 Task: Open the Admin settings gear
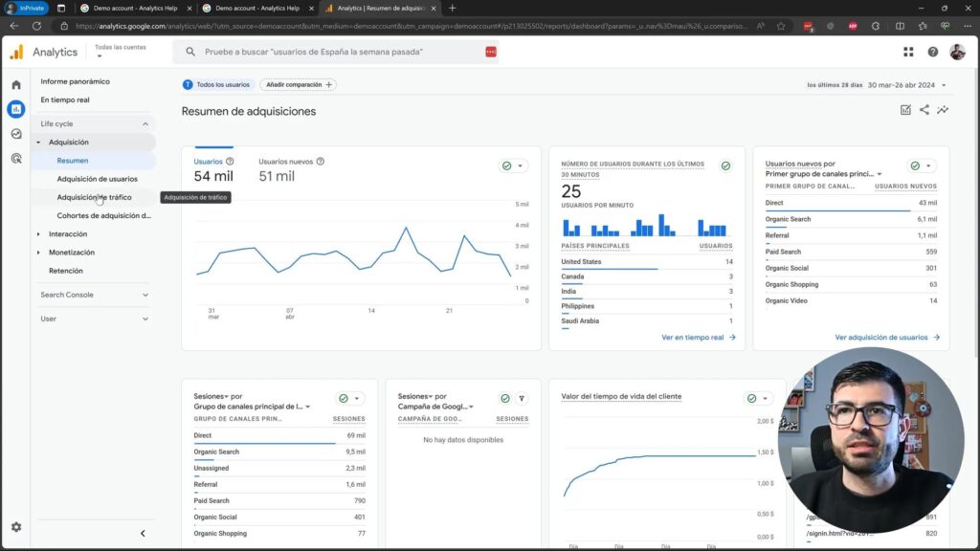[x=16, y=527]
